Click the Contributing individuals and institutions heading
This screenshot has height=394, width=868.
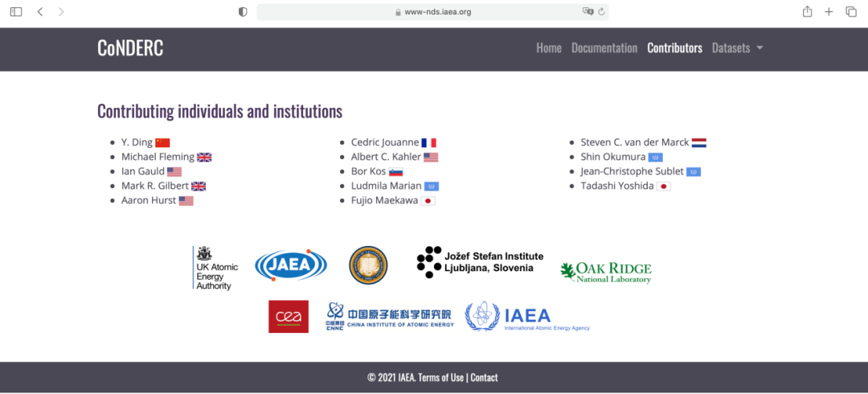pos(219,112)
